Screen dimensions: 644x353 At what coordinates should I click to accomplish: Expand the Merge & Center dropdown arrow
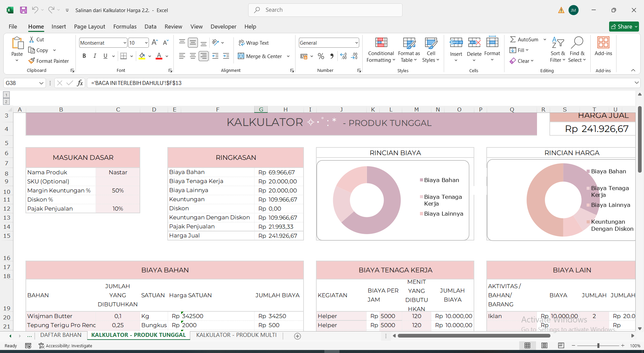(288, 56)
